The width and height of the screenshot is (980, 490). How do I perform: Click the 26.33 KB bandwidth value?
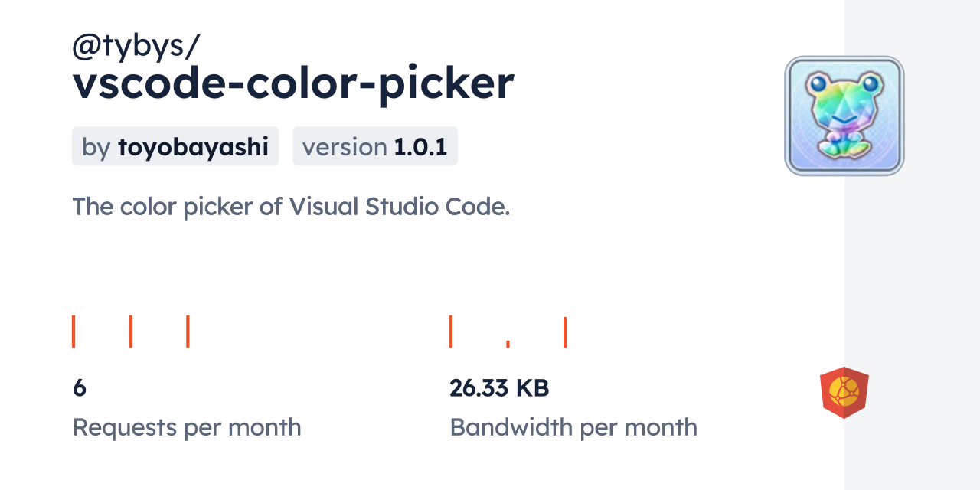click(x=499, y=388)
